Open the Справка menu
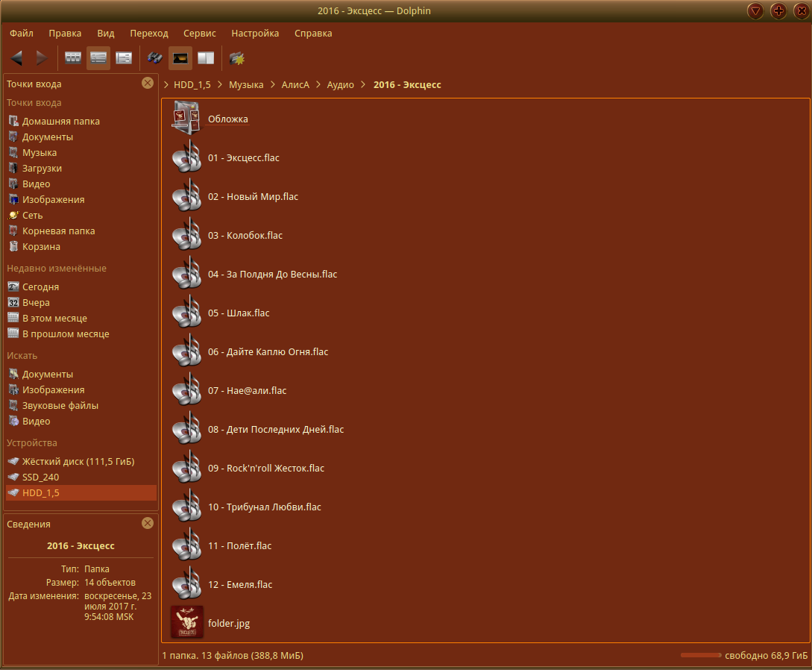Image resolution: width=812 pixels, height=670 pixels. click(x=313, y=33)
